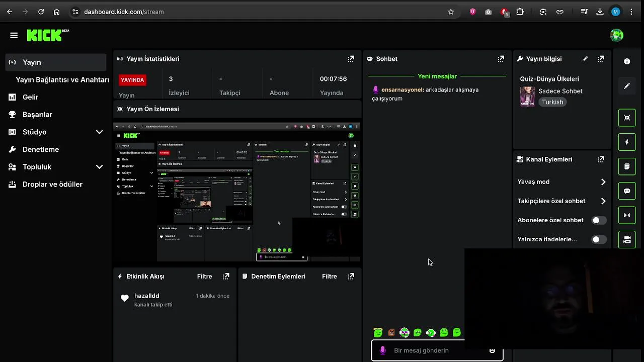Toggle stream preview widget in right sidebar

pyautogui.click(x=627, y=118)
